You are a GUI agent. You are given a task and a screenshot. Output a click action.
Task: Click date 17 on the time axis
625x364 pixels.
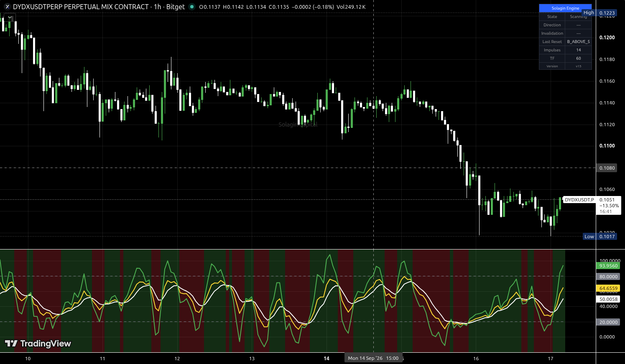pos(551,359)
